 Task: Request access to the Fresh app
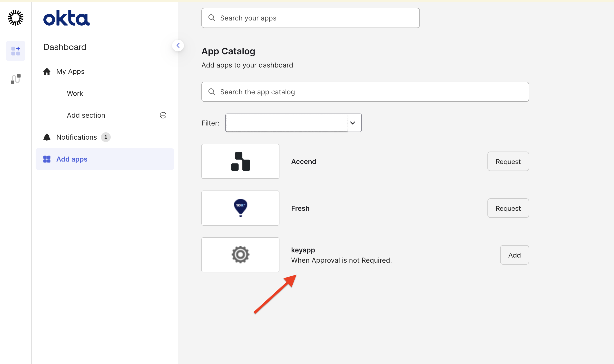tap(508, 208)
